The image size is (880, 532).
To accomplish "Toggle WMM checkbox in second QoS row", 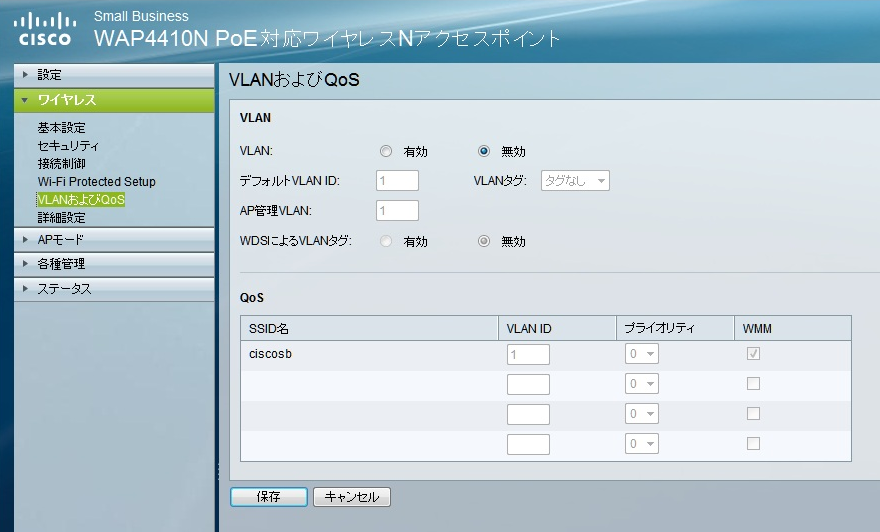I will pyautogui.click(x=753, y=383).
